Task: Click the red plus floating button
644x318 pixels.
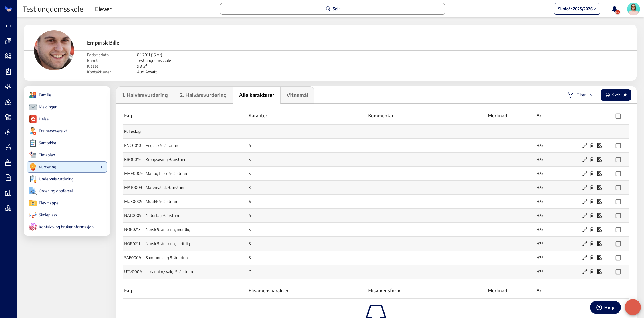Action: point(633,307)
